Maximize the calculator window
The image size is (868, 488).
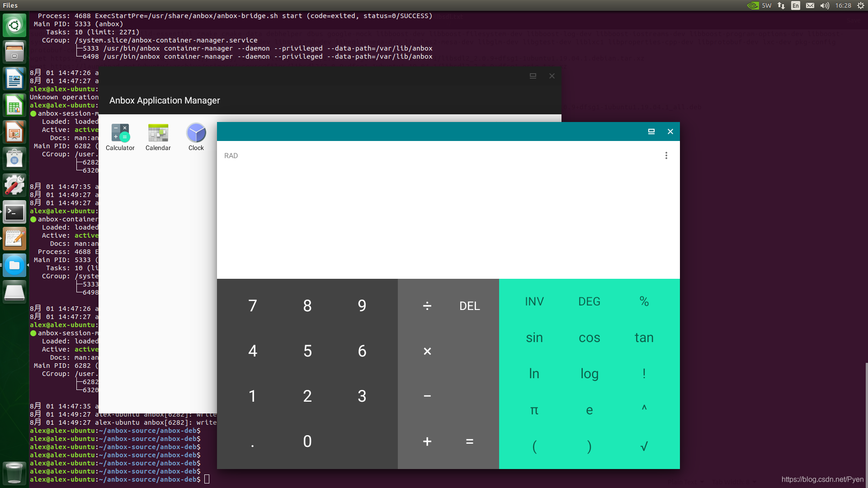[651, 131]
